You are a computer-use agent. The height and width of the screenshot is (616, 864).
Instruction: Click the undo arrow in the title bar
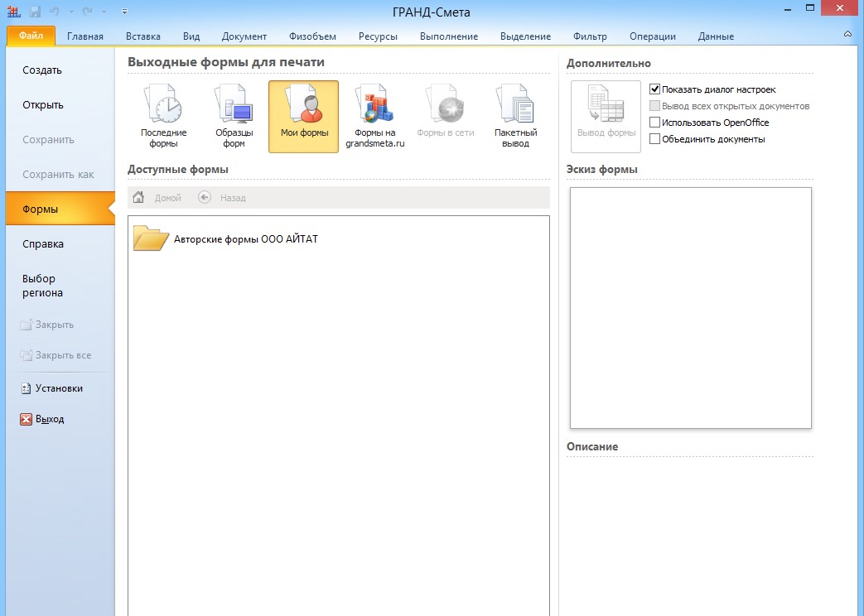[x=54, y=11]
